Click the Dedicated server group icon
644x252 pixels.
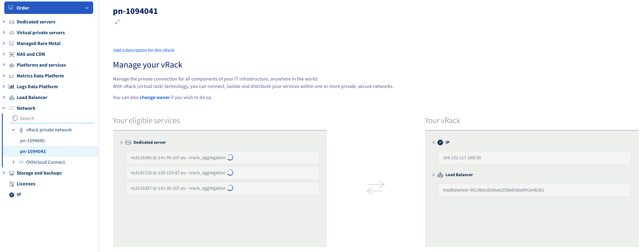coord(128,143)
